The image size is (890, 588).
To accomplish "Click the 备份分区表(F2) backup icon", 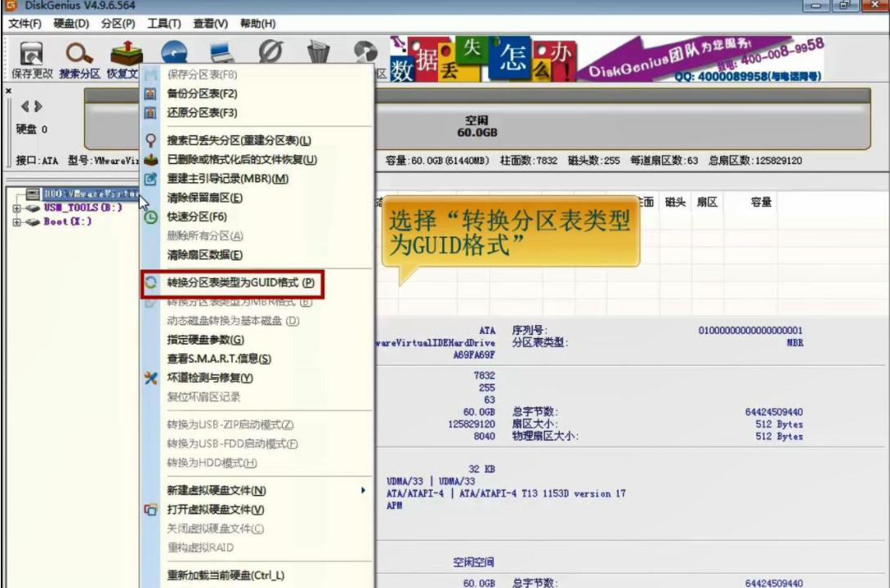I will (x=150, y=93).
